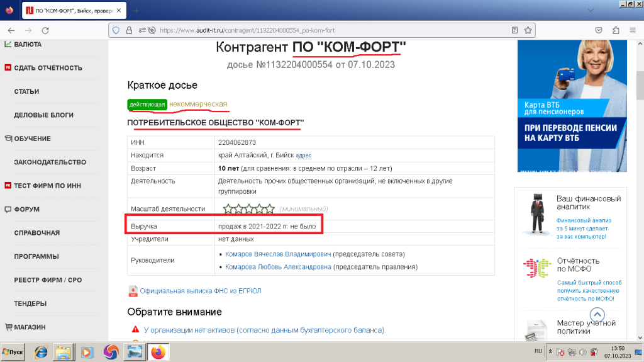The image size is (644, 362).
Task: Open a new tab with plus button
Action: [x=136, y=11]
